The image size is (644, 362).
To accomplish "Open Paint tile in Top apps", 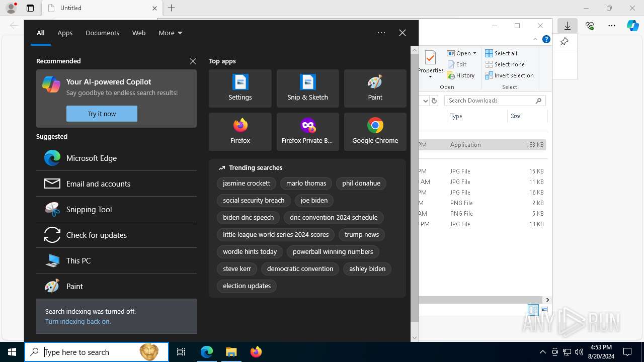I will 375,88.
